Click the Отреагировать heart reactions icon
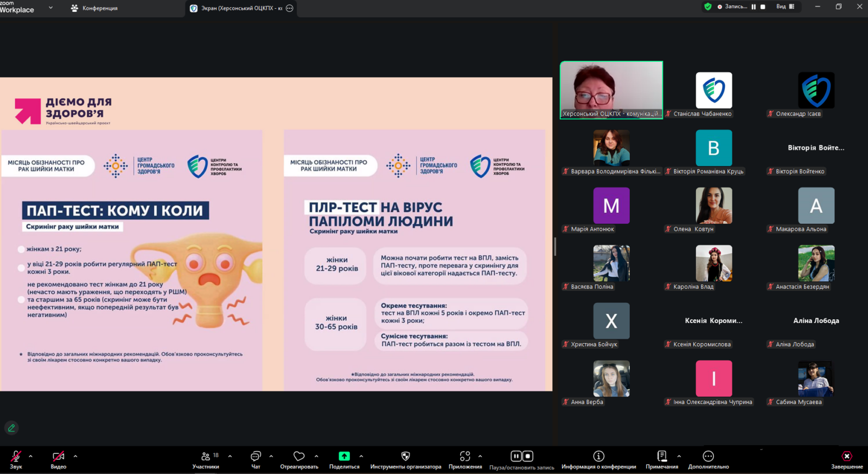868x474 pixels. click(x=299, y=457)
